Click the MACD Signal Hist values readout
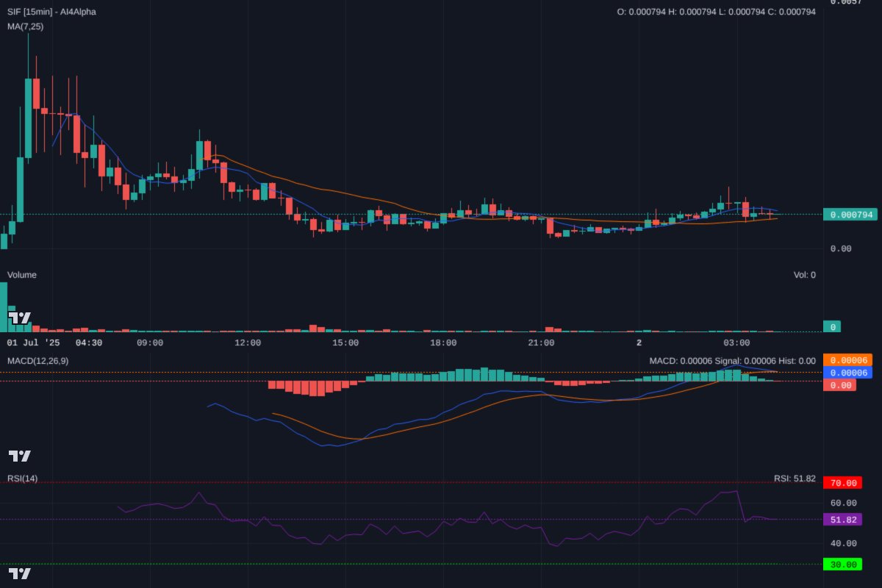This screenshot has width=882, height=588. (732, 361)
